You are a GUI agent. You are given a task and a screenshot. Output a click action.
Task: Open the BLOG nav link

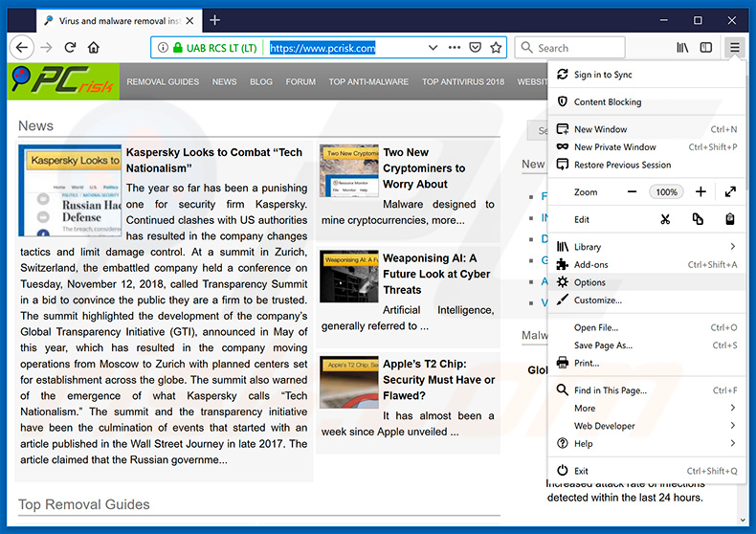[261, 82]
